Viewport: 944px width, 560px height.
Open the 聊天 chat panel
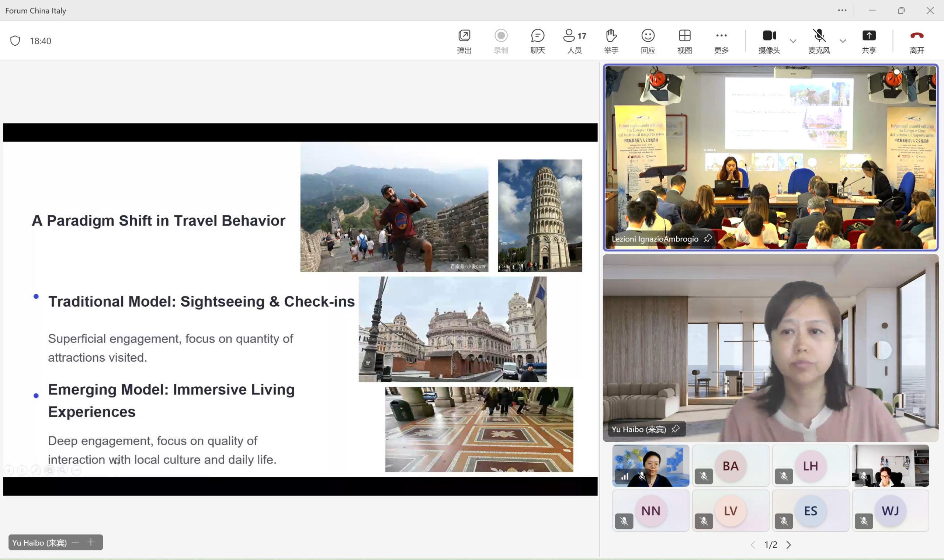coord(538,41)
